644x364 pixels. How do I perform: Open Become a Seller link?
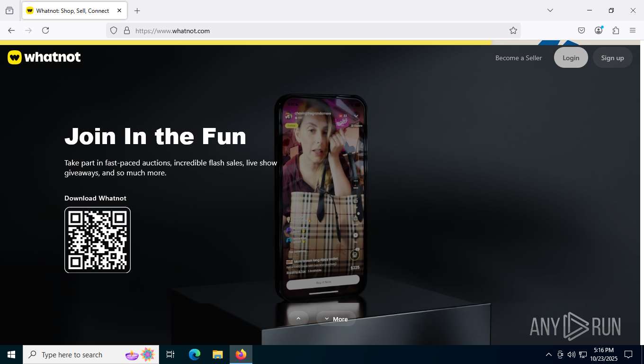519,58
